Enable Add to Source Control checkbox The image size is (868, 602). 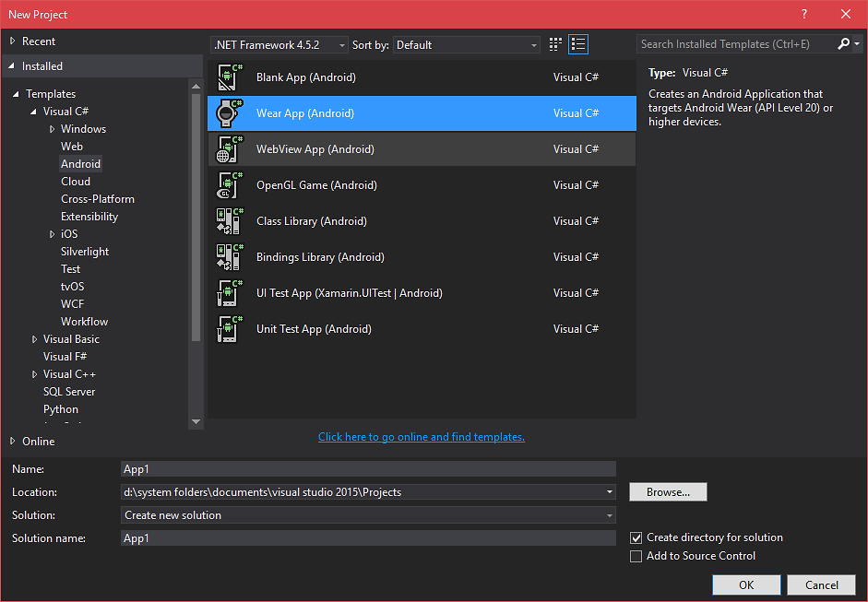[x=636, y=556]
